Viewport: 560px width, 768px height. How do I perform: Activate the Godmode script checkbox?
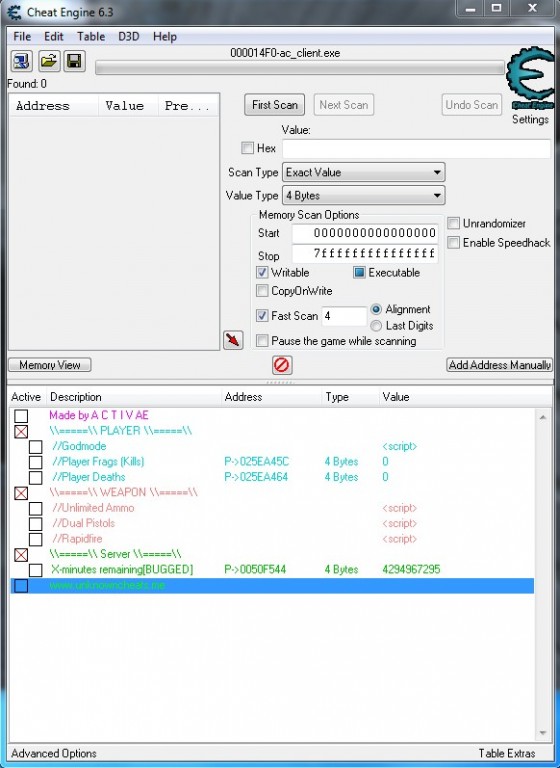pyautogui.click(x=35, y=447)
